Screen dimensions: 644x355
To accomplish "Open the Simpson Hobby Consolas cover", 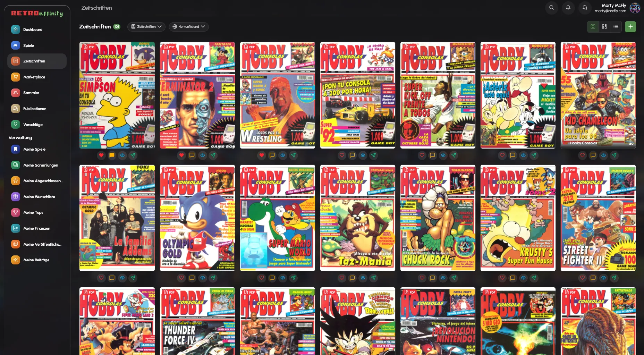I will 117,95.
